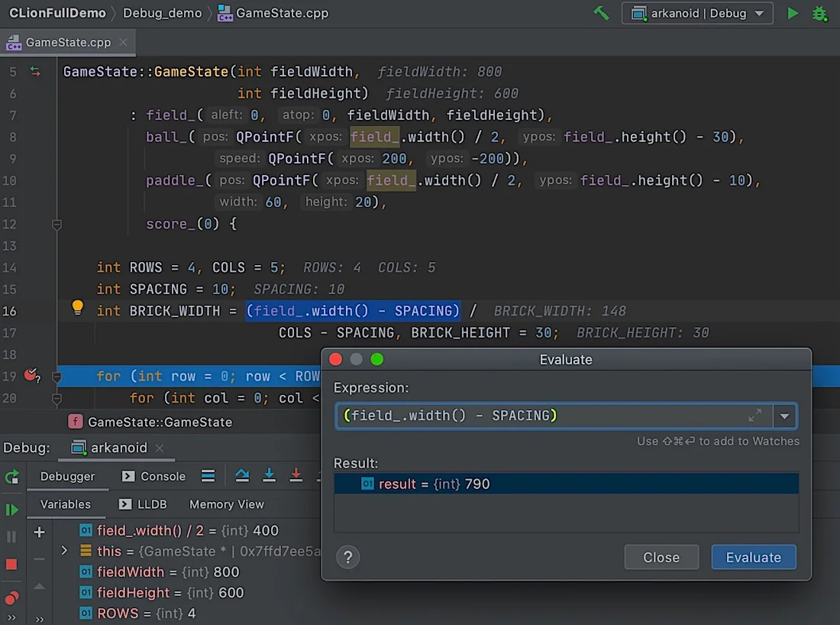The image size is (840, 625).
Task: Click the move watch up arrow
Action: (x=39, y=587)
